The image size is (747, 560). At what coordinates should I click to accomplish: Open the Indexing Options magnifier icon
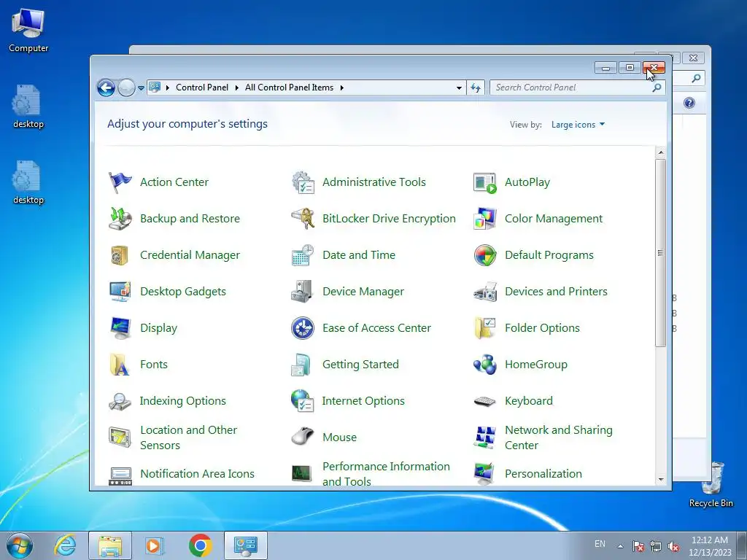point(120,402)
